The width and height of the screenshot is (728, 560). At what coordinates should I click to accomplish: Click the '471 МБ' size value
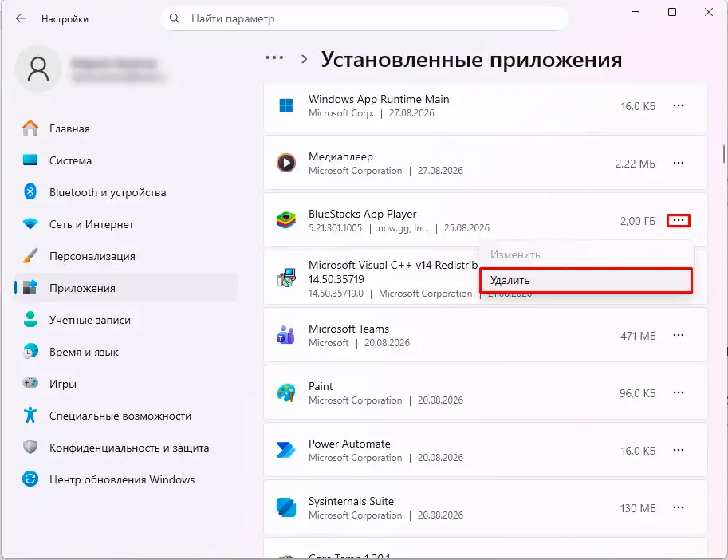(x=638, y=336)
